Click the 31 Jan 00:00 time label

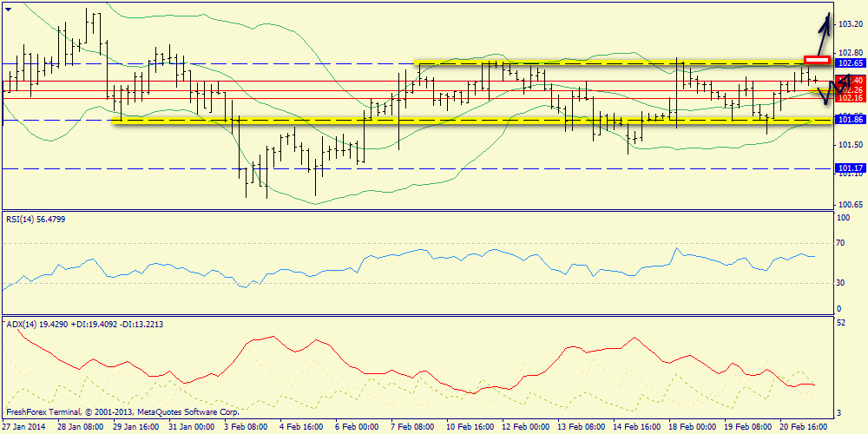[x=191, y=427]
